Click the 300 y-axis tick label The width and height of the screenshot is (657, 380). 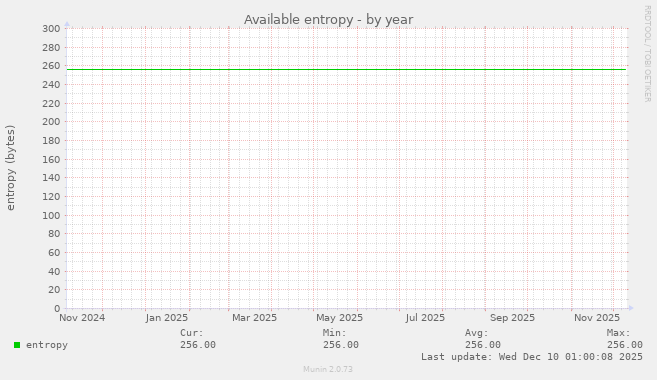51,29
